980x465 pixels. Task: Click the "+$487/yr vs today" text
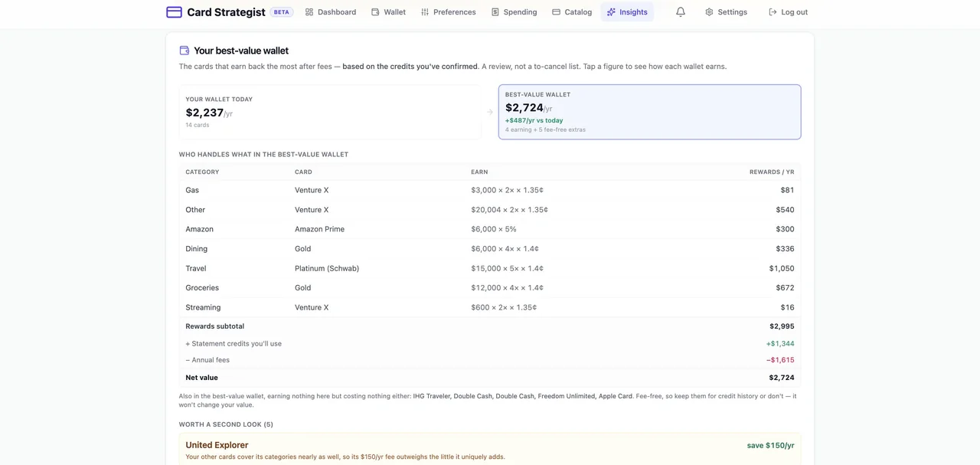(x=534, y=120)
